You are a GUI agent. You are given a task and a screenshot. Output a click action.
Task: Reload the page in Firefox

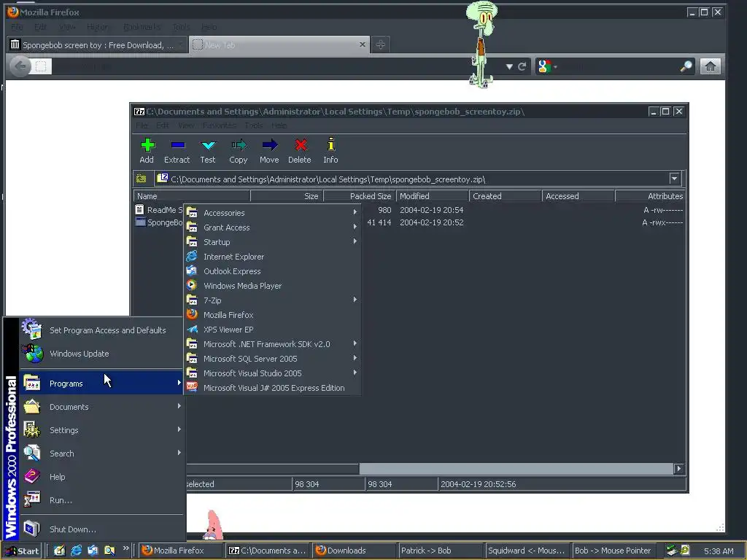(x=522, y=66)
